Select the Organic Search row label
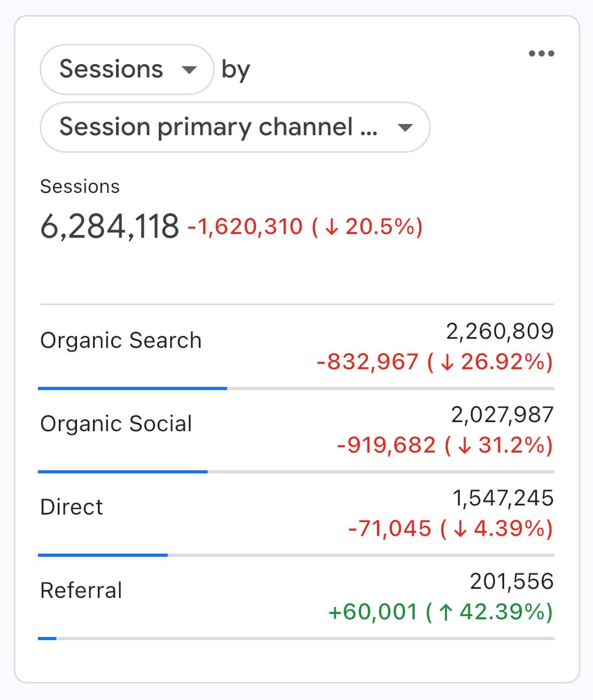The width and height of the screenshot is (593, 700). [x=121, y=340]
